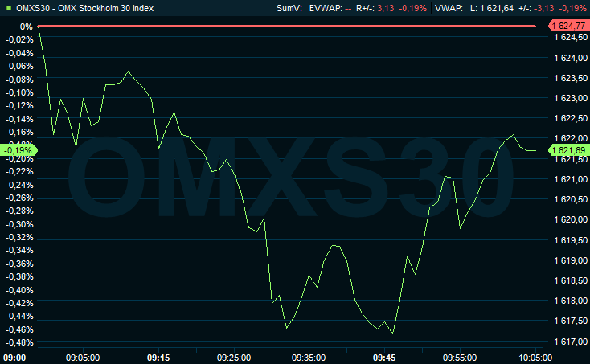Click the 09:00 time axis label
The height and width of the screenshot is (364, 590).
(x=14, y=358)
